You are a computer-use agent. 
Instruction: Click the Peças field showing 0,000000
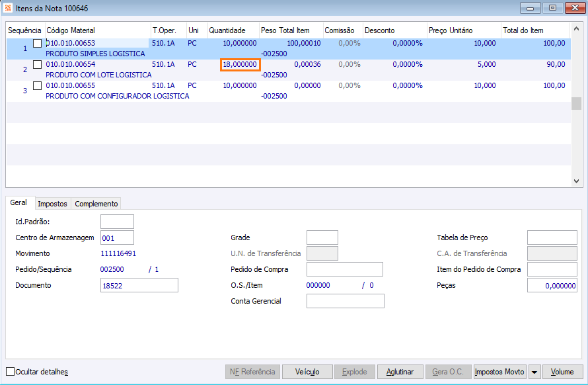pyautogui.click(x=552, y=286)
